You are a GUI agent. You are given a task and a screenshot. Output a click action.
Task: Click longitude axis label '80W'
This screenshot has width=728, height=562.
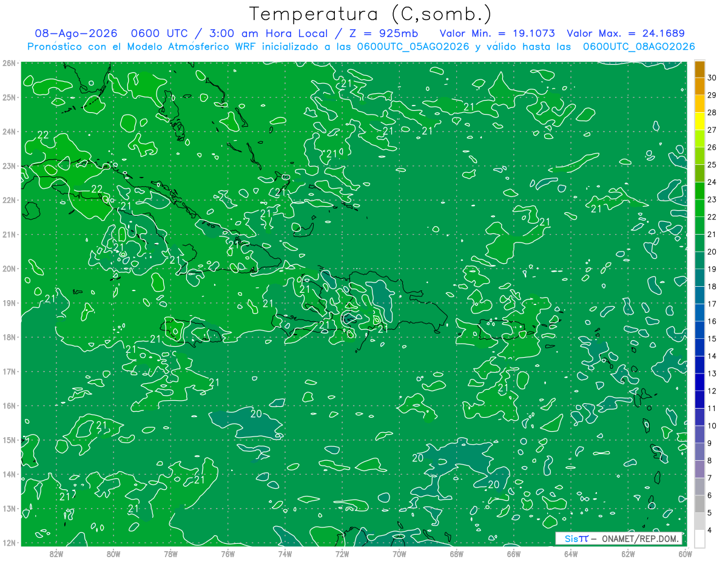pyautogui.click(x=113, y=553)
